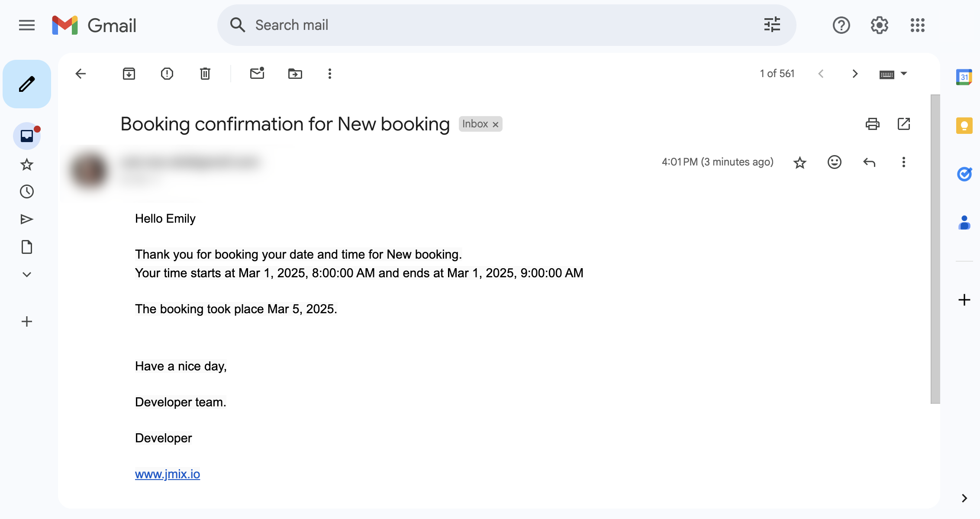Reply to the message
This screenshot has height=519, width=980.
pos(870,162)
